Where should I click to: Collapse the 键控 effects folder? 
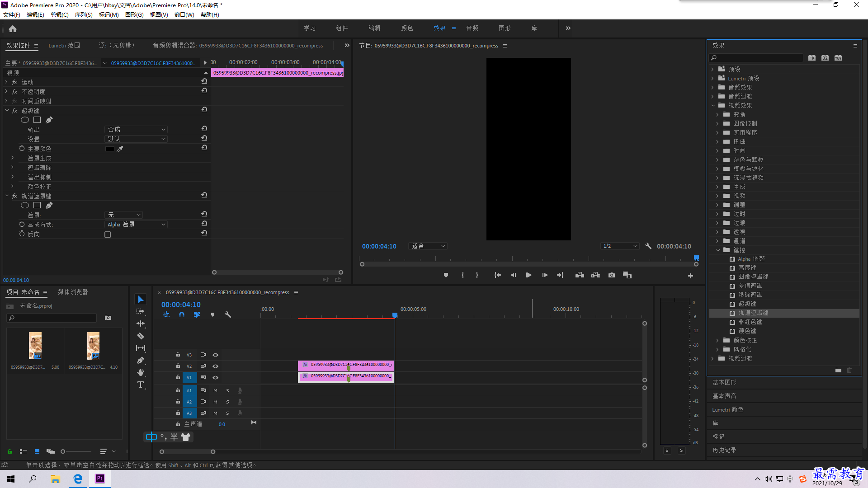(718, 250)
